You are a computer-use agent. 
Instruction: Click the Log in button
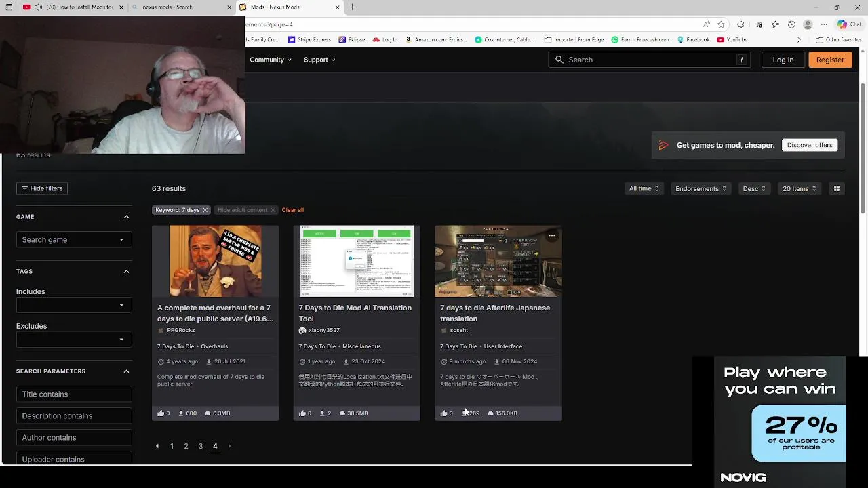tap(783, 60)
